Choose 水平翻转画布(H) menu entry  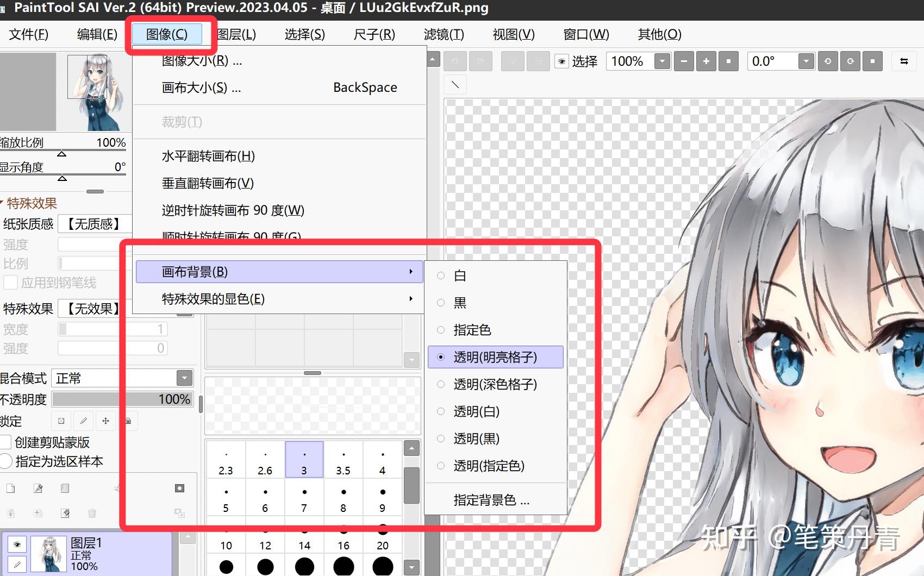coord(279,156)
